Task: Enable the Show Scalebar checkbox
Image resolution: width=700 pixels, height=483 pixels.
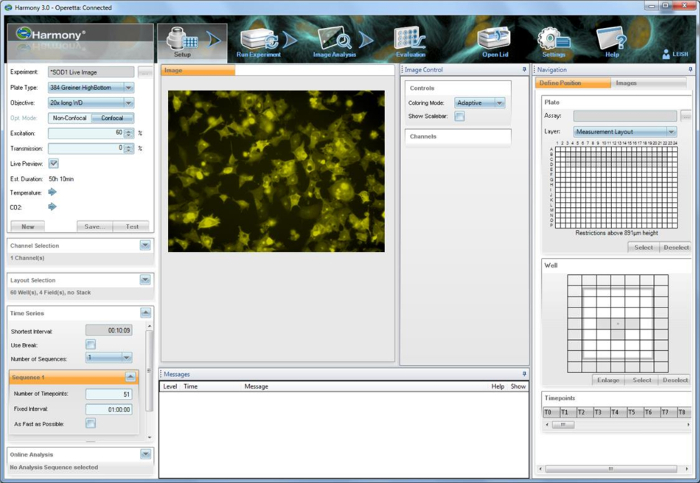Action: coord(459,117)
